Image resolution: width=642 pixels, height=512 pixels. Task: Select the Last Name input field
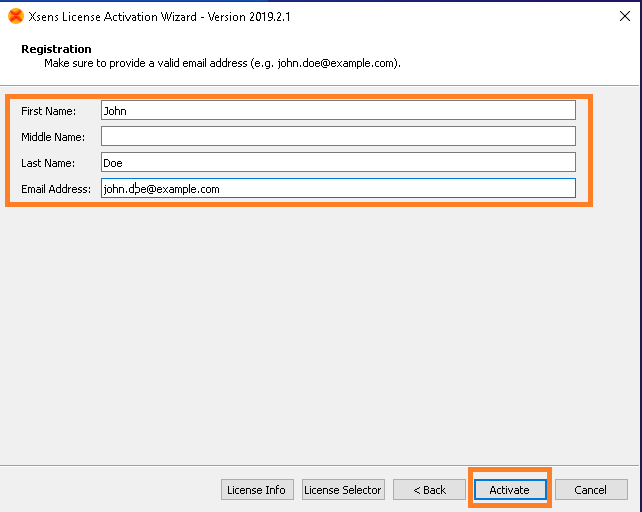tap(338, 162)
